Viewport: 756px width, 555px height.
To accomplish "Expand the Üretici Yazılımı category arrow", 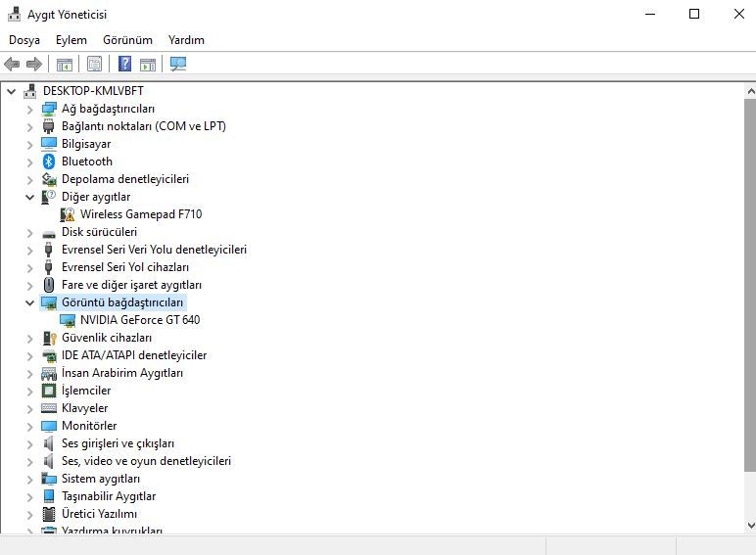I will [30, 515].
